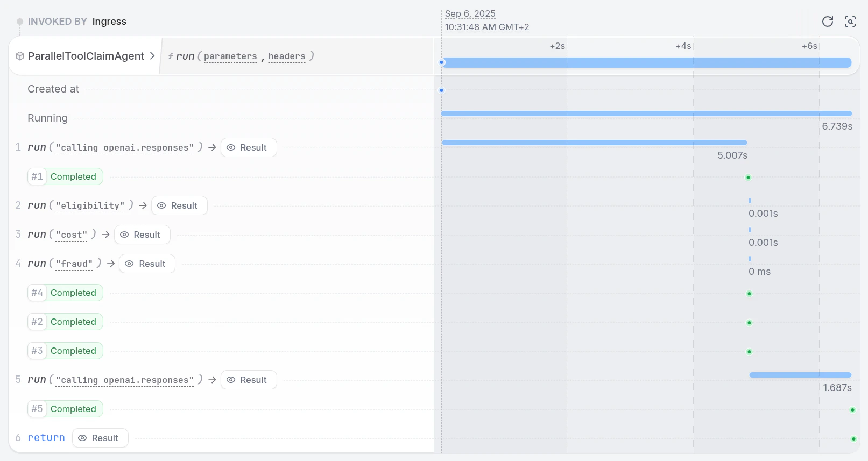Click the green completion dot for #2

[749, 323]
